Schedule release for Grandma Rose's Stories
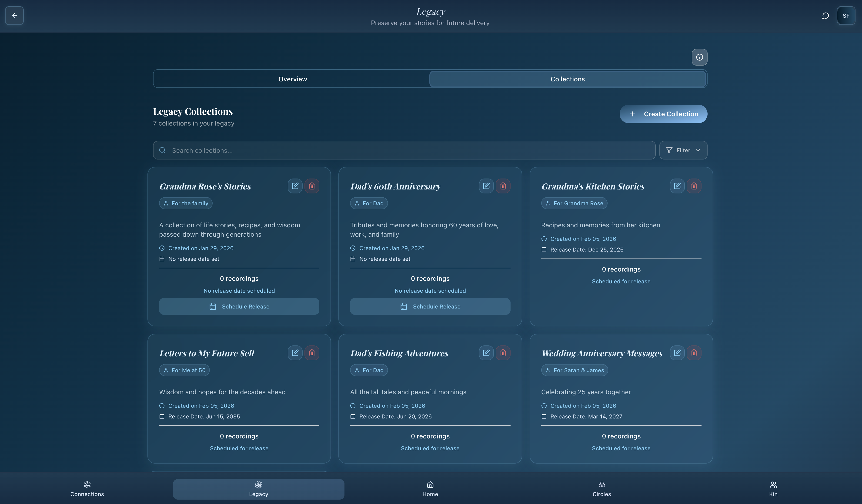The image size is (862, 504). pyautogui.click(x=239, y=306)
